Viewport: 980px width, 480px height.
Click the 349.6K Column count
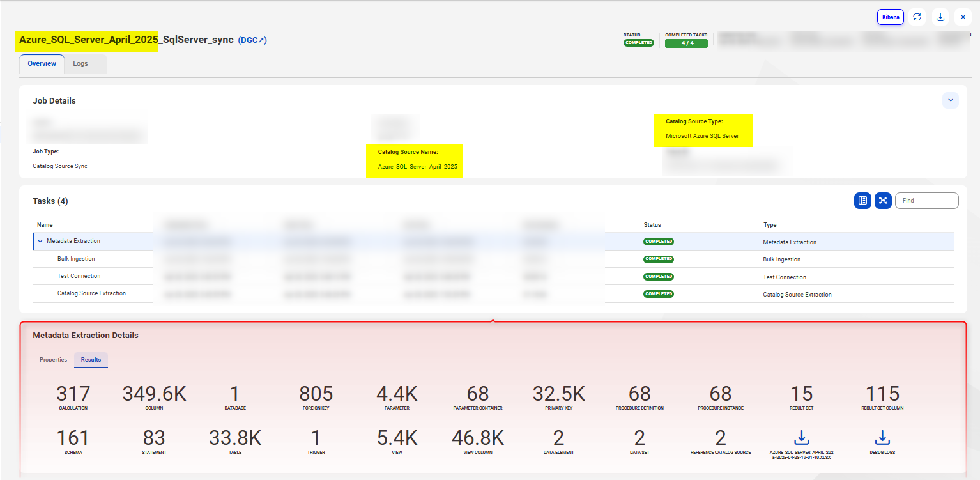[155, 394]
